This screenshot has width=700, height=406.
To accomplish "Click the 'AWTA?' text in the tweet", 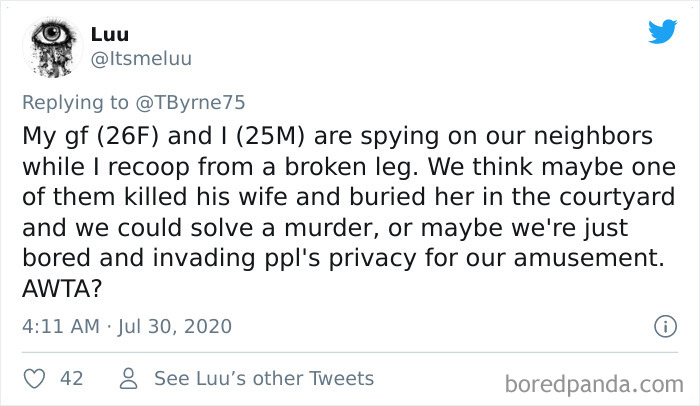I will (62, 289).
